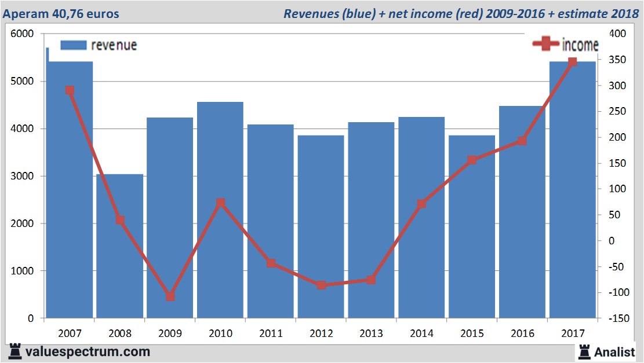644x363 pixels.
Task: Click the 350 income axis label
Action: (617, 60)
